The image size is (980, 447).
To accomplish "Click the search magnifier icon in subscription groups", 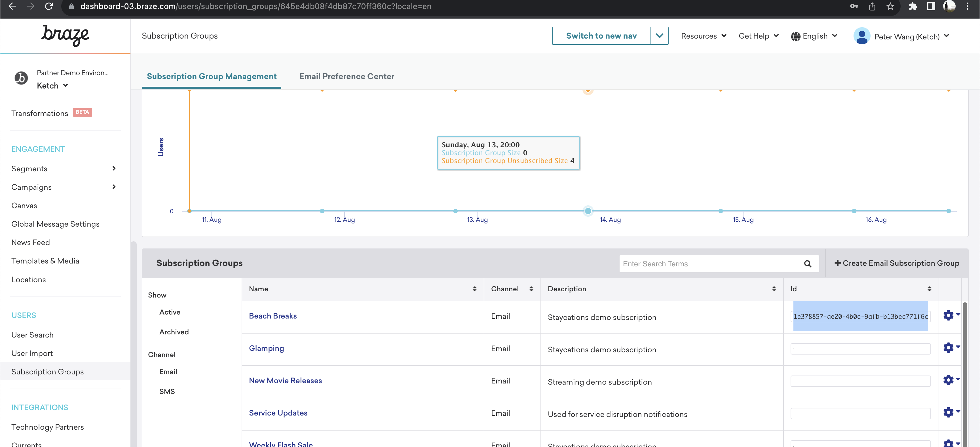I will [808, 263].
